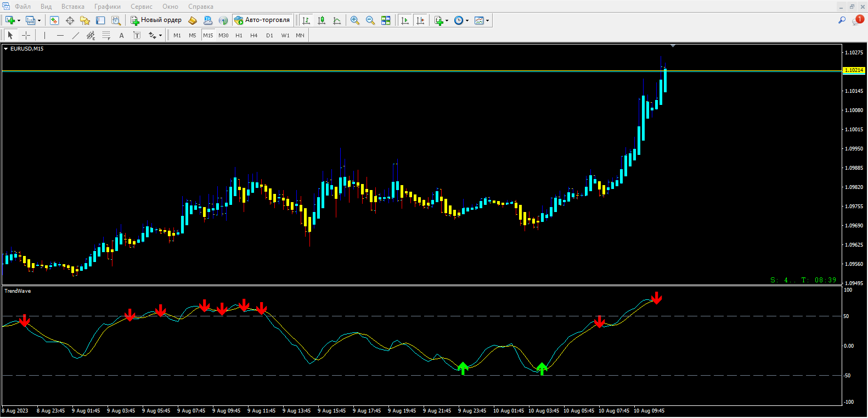Viewport: 868px width, 418px height.
Task: Open the MetaEditor book icon
Action: [193, 20]
